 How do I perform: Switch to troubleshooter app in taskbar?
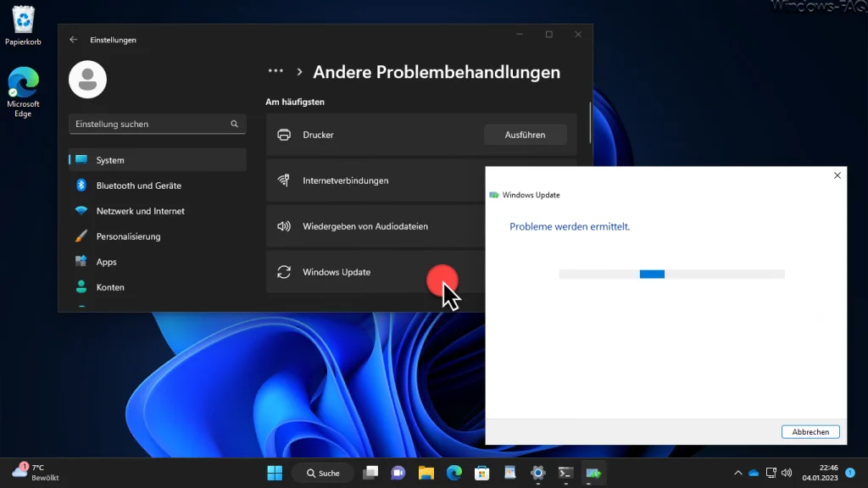(593, 473)
